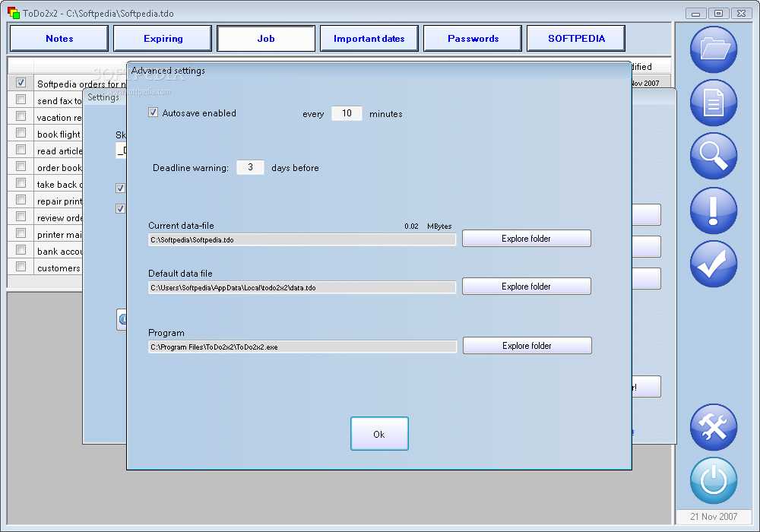Edit the autosave minutes field
The width and height of the screenshot is (760, 532).
pyautogui.click(x=347, y=113)
